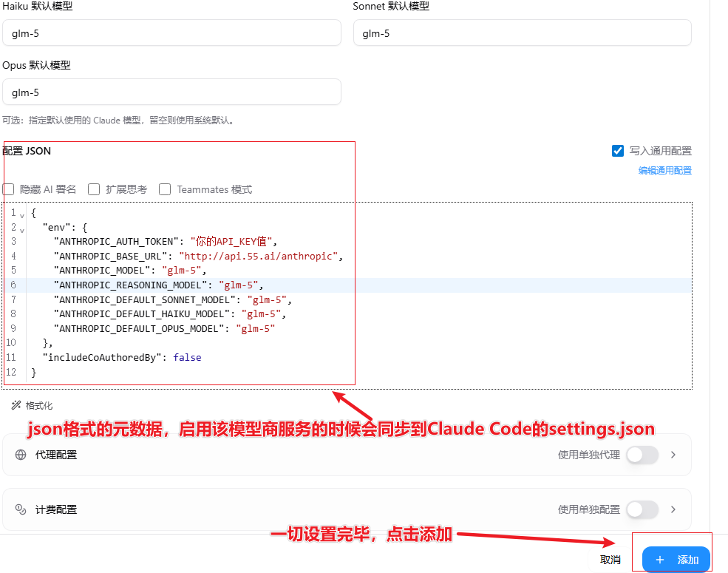Screen dimensions: 728x573
Task: Enable the 隐藏 AI 署名 checkbox
Action: [8, 189]
